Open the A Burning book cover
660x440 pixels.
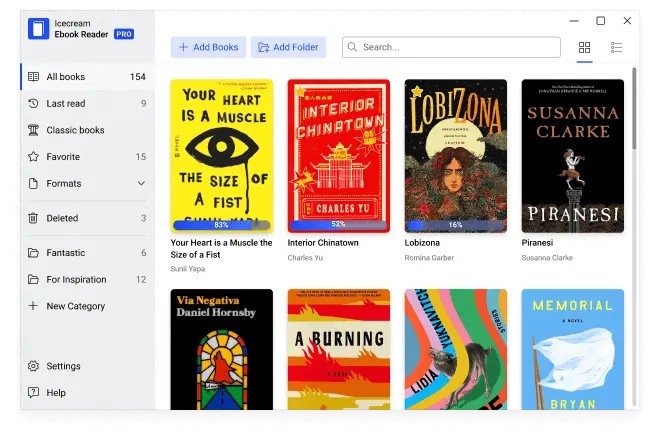(338, 349)
